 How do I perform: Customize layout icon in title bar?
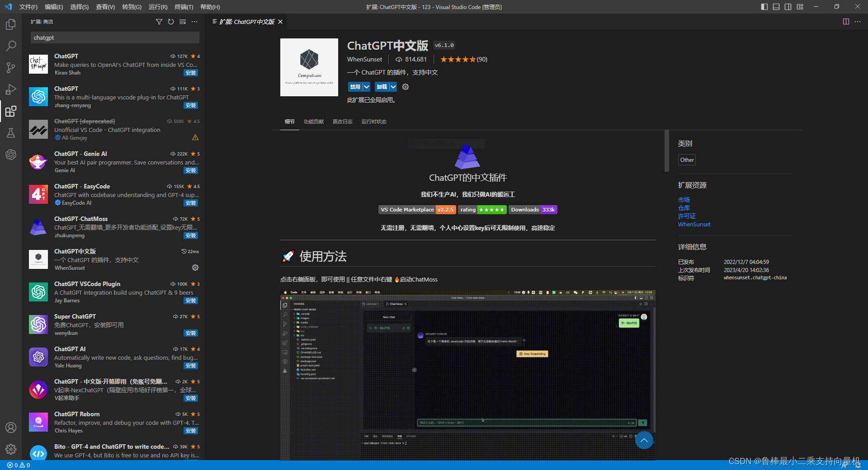800,7
